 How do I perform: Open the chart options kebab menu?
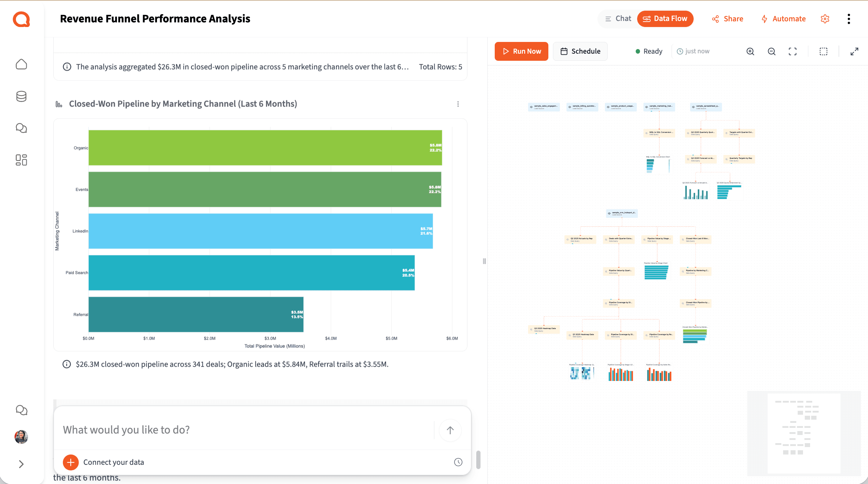pos(458,104)
